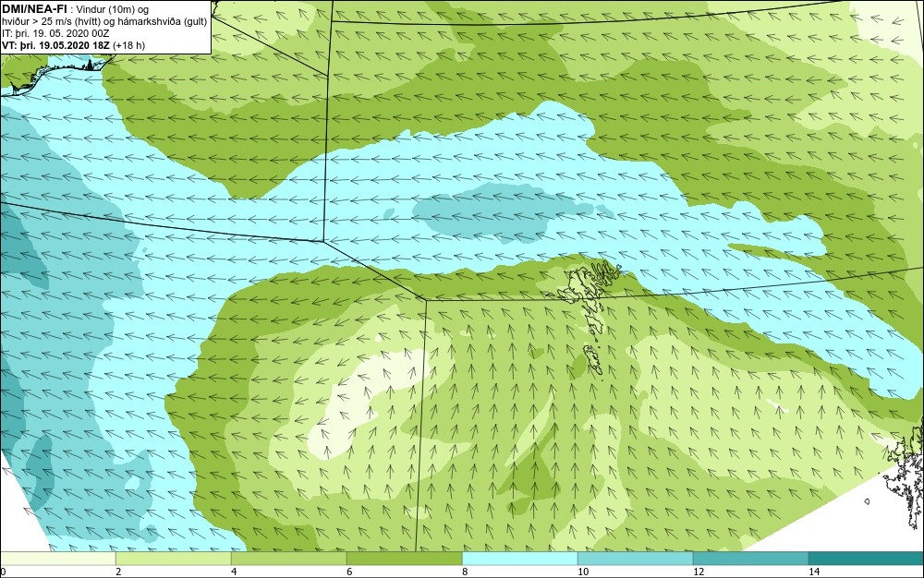Click the 6-8 m/s dark green legend swatch

click(x=405, y=559)
